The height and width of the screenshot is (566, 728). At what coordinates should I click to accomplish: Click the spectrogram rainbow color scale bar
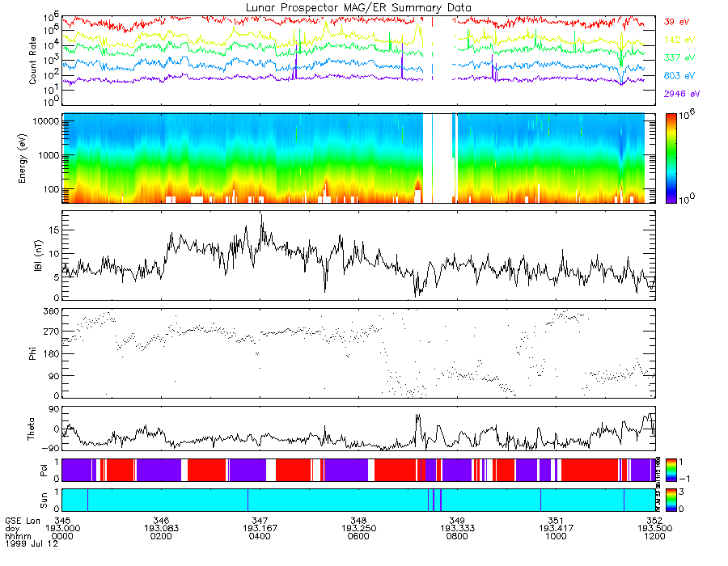[671, 158]
